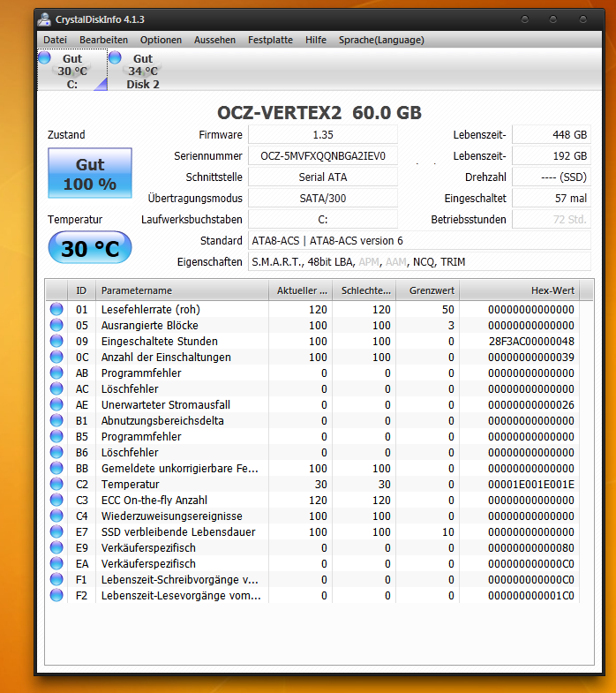Click the blue status orb for Disk 2

tap(115, 57)
